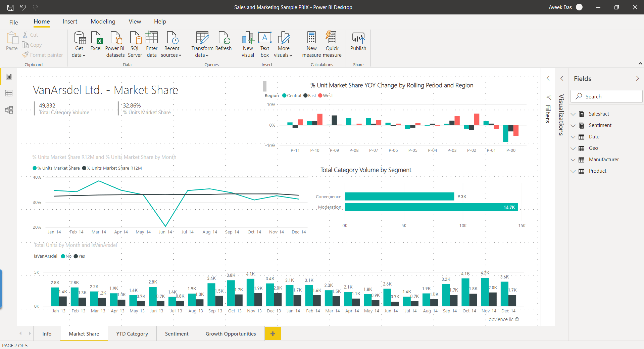
Task: Open the Growth Opportunities page tab
Action: 231,334
